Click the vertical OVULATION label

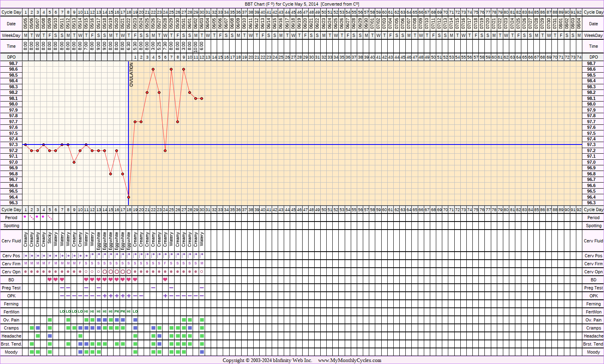tap(131, 75)
